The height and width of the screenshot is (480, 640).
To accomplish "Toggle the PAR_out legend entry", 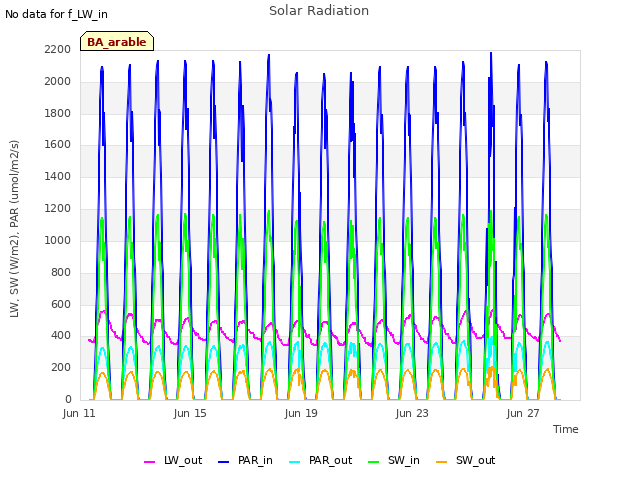I will tap(320, 460).
